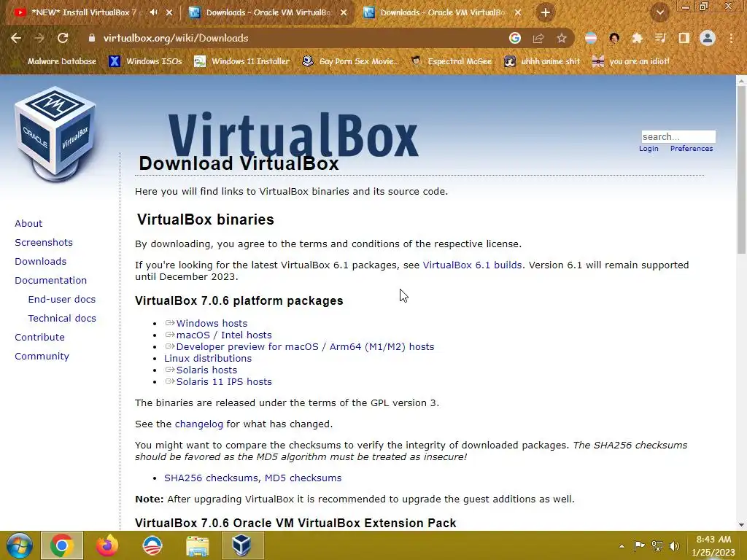This screenshot has width=747, height=560.
Task: Open the volume speaker tray icon
Action: click(675, 545)
